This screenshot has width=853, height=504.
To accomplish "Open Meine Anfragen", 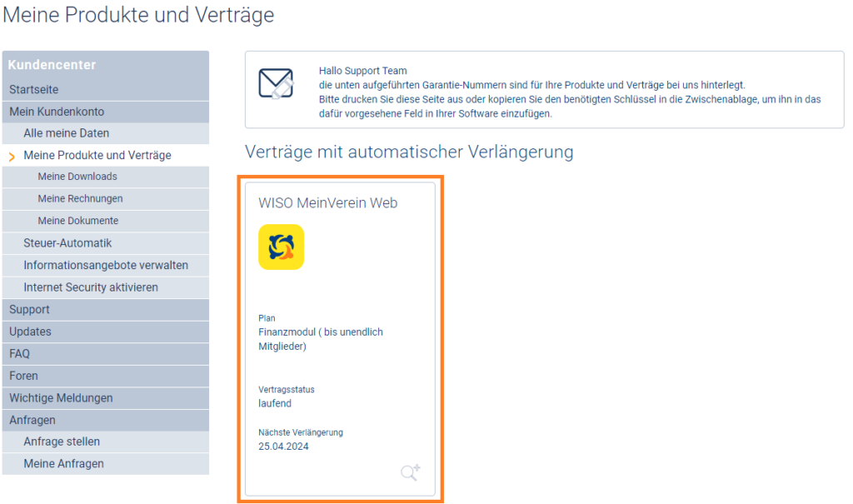I will click(106, 464).
